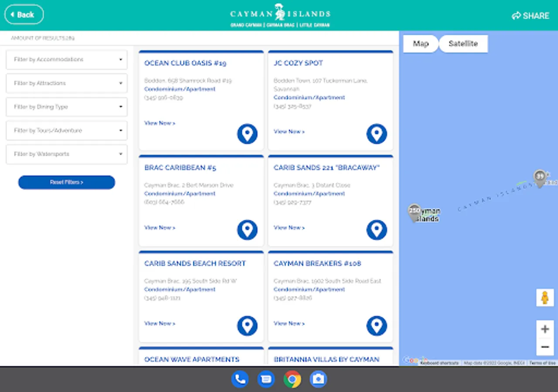This screenshot has height=392, width=558.
Task: Open the Phone app in the taskbar
Action: [x=240, y=379]
